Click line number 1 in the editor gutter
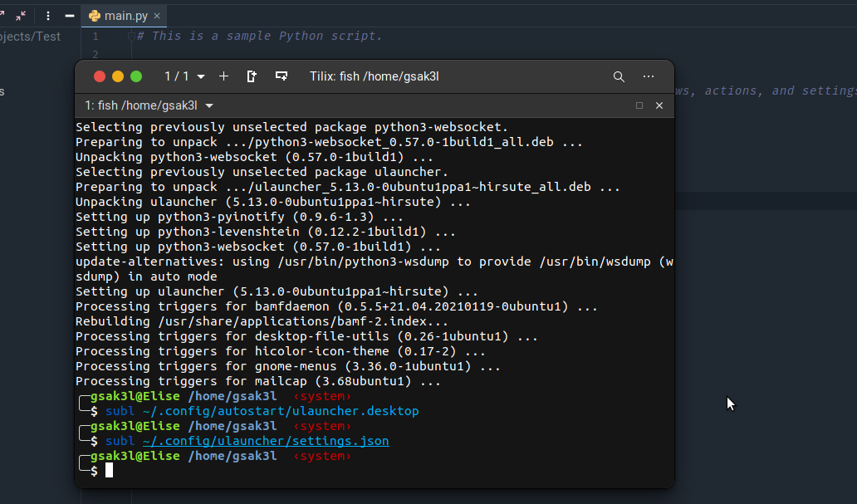Viewport: 857px width, 504px height. [x=95, y=37]
